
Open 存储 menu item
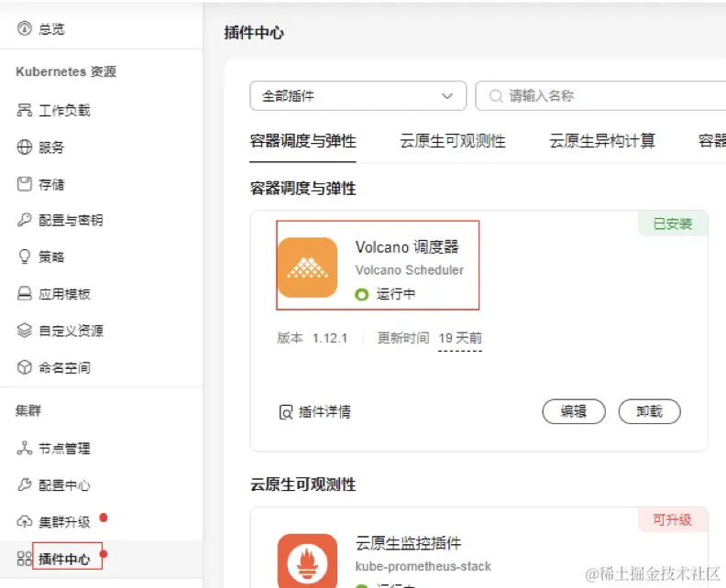[51, 184]
